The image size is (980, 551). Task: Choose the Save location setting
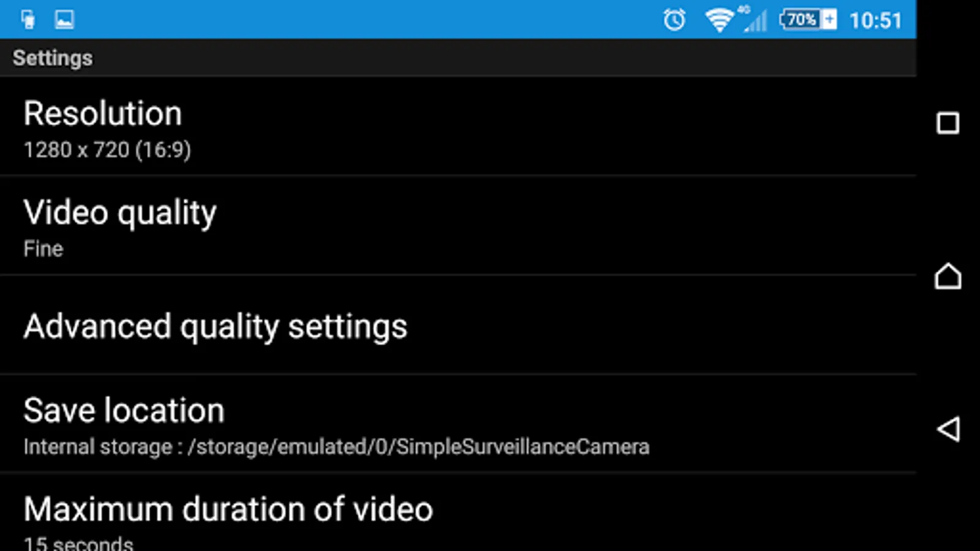pos(124,410)
